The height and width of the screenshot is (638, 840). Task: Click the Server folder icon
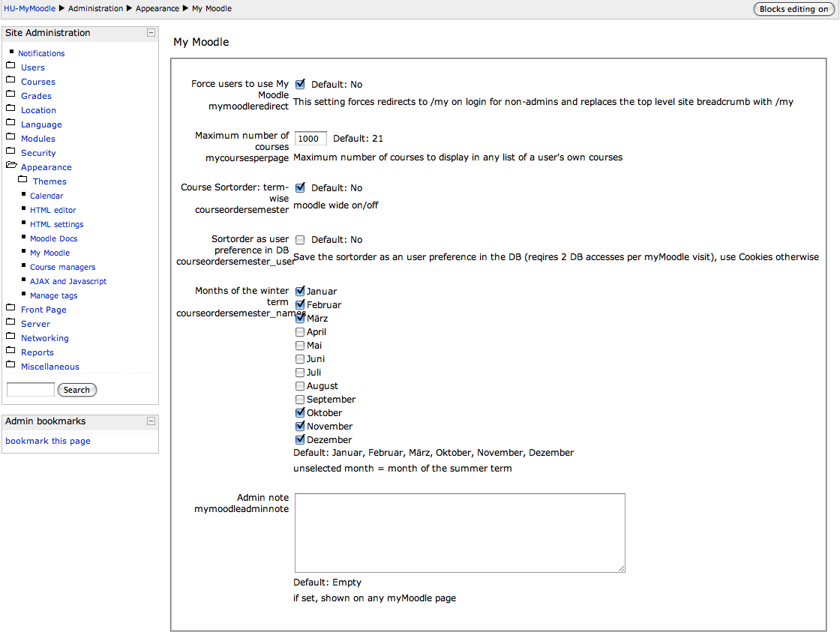pyautogui.click(x=10, y=322)
